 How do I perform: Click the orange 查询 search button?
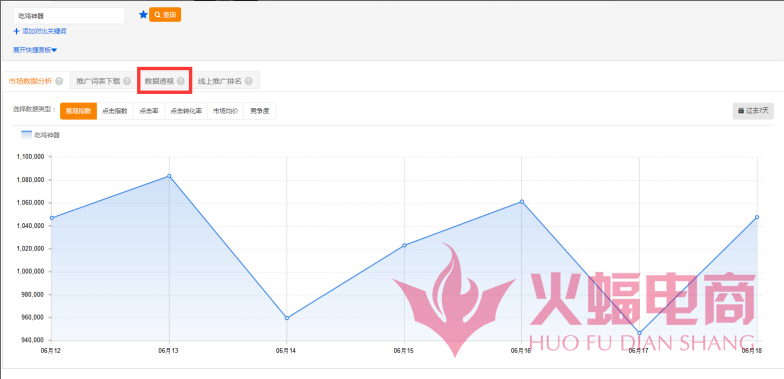click(165, 15)
